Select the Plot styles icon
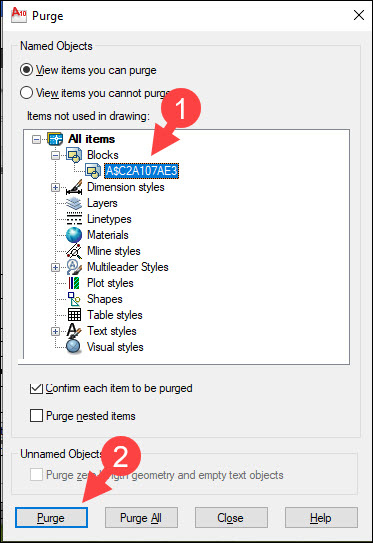 click(74, 283)
